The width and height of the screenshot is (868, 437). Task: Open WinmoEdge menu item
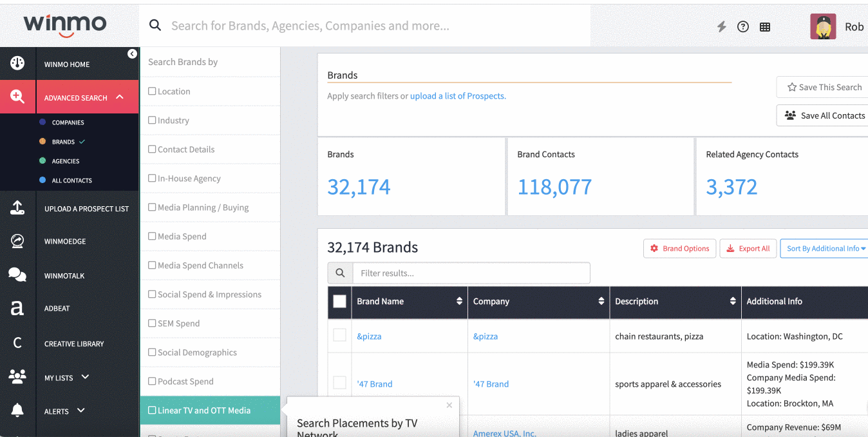tap(65, 242)
